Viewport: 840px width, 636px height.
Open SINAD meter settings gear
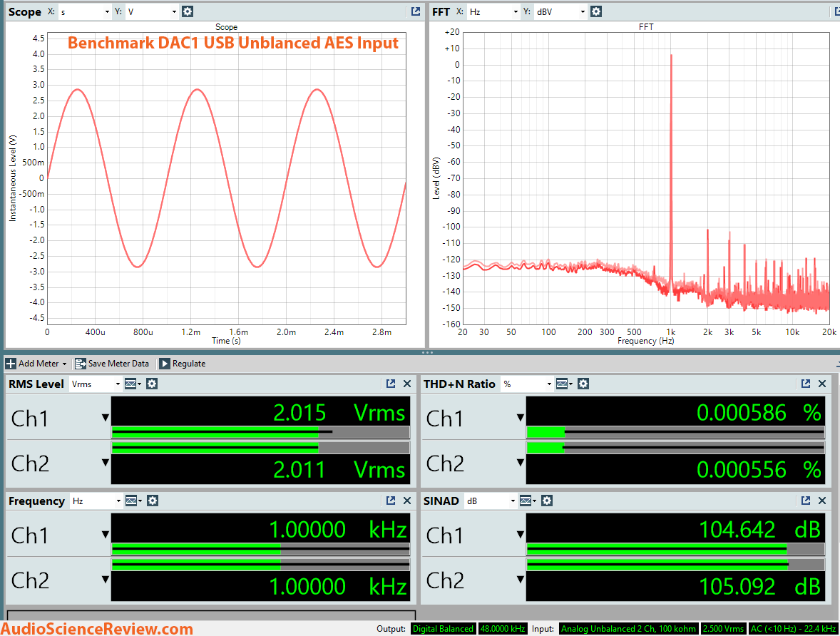point(547,501)
